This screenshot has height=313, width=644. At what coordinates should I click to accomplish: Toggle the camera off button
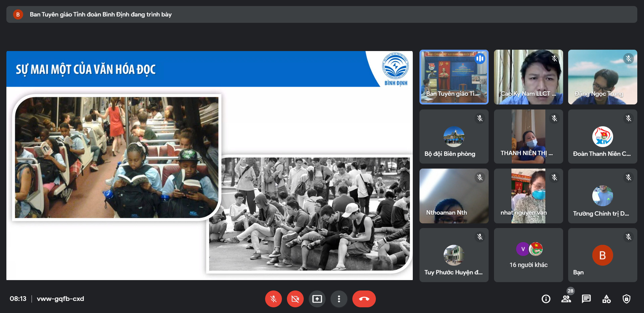[295, 299]
